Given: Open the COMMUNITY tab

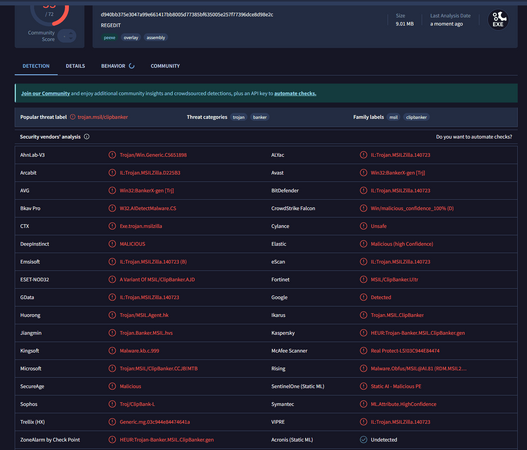Looking at the screenshot, I should click(165, 66).
